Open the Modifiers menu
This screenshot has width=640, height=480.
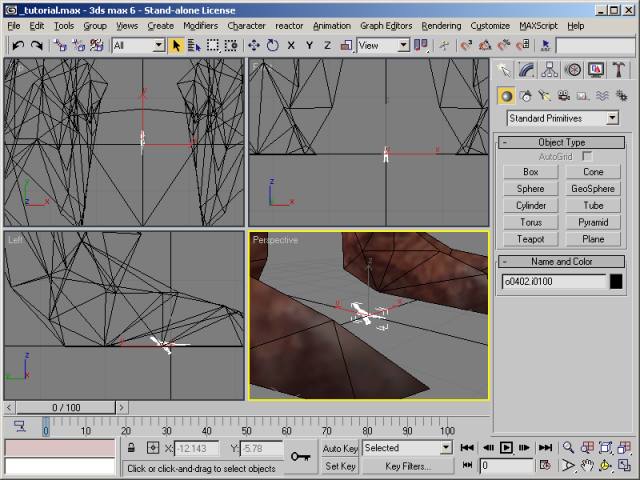(x=200, y=25)
